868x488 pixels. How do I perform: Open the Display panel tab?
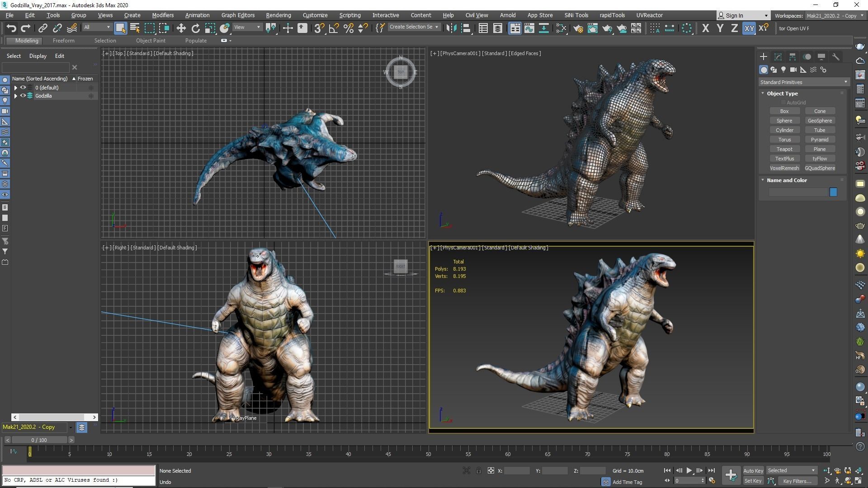tap(821, 56)
